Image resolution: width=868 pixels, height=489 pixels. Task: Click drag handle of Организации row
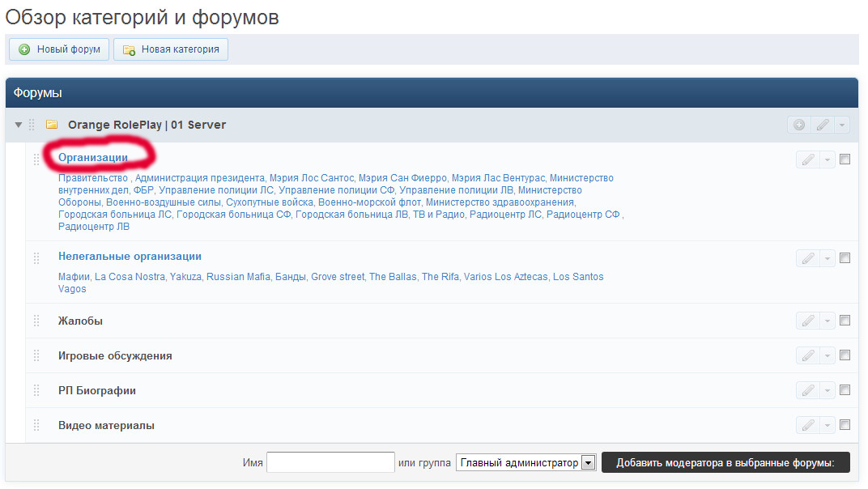pos(36,159)
